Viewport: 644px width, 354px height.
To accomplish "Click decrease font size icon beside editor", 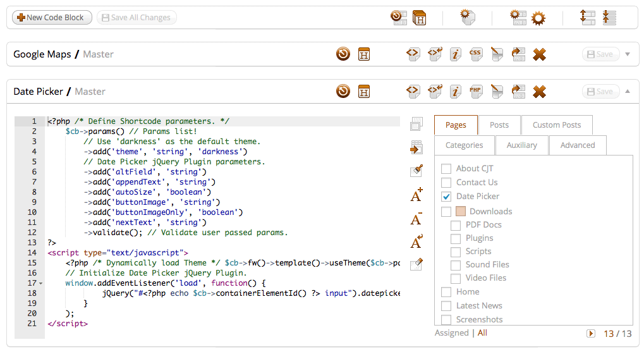I will (416, 219).
